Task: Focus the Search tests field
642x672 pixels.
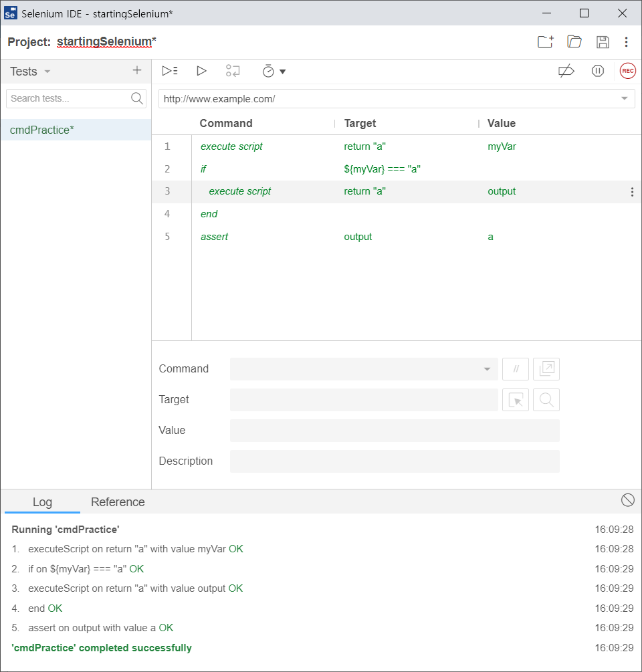Action: coord(76,98)
